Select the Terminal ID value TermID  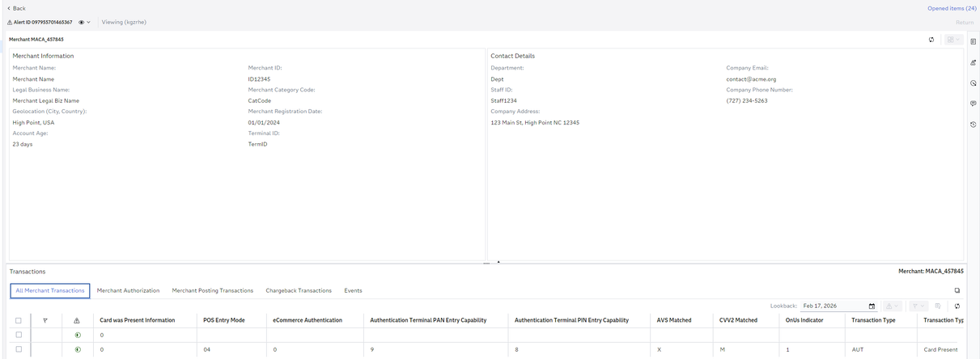(x=257, y=144)
